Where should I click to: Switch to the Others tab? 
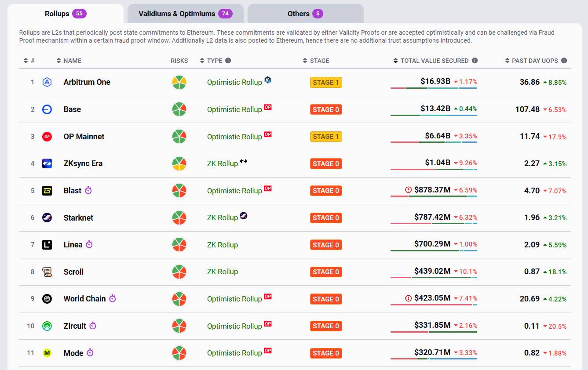coord(305,14)
